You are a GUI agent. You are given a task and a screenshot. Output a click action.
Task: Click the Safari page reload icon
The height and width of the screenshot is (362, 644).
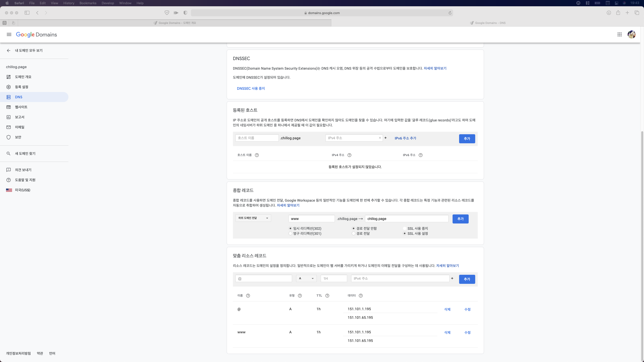click(450, 13)
